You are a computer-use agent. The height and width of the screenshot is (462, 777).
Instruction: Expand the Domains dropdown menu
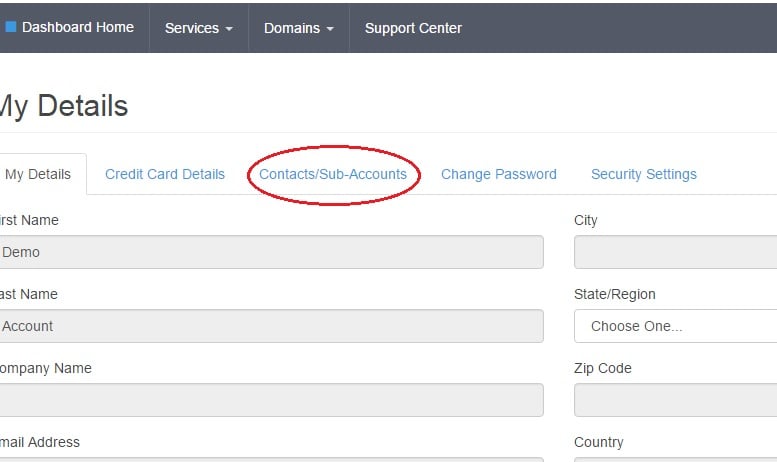pos(298,28)
